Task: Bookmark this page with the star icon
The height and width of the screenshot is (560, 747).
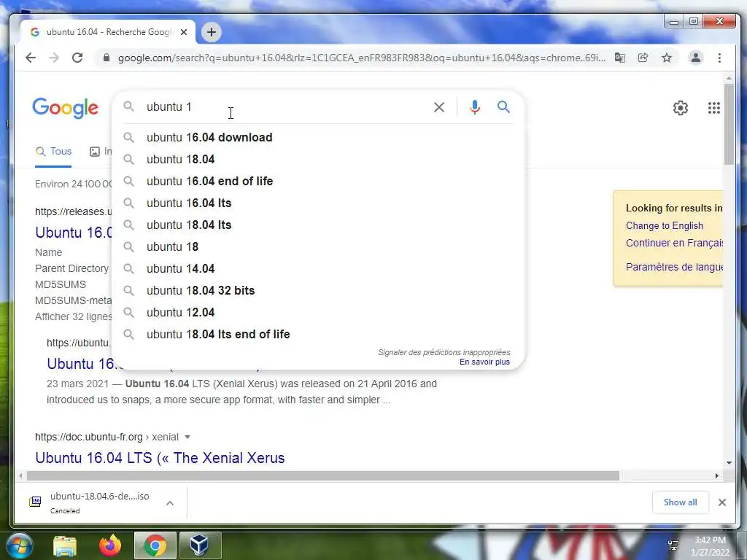Action: pos(667,58)
